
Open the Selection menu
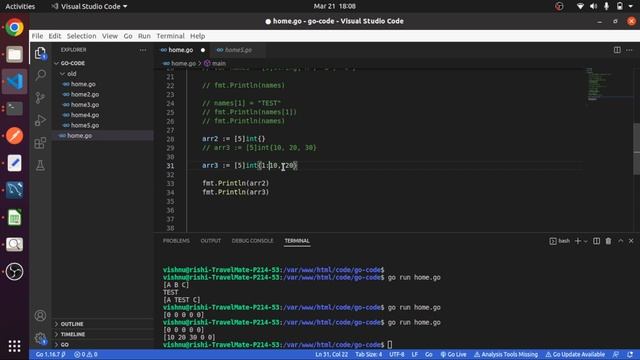tap(81, 36)
